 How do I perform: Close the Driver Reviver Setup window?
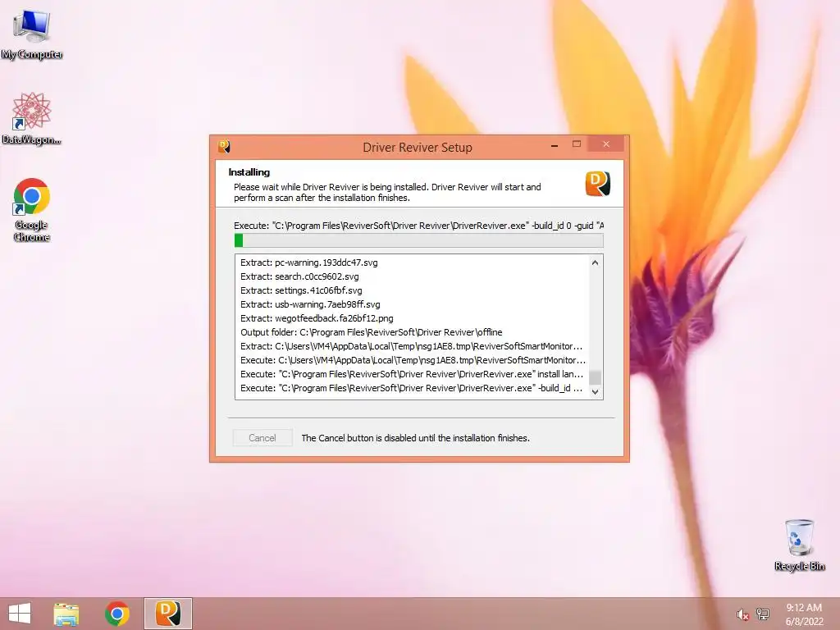pos(606,144)
